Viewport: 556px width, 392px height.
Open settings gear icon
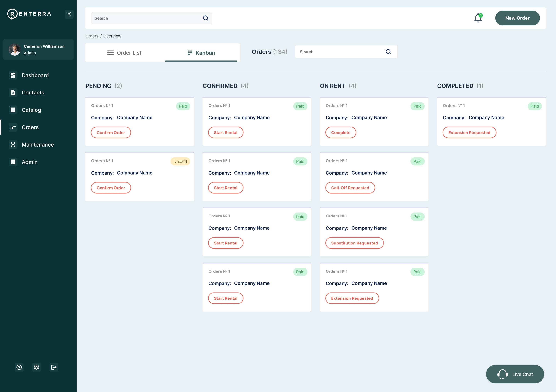pos(36,367)
